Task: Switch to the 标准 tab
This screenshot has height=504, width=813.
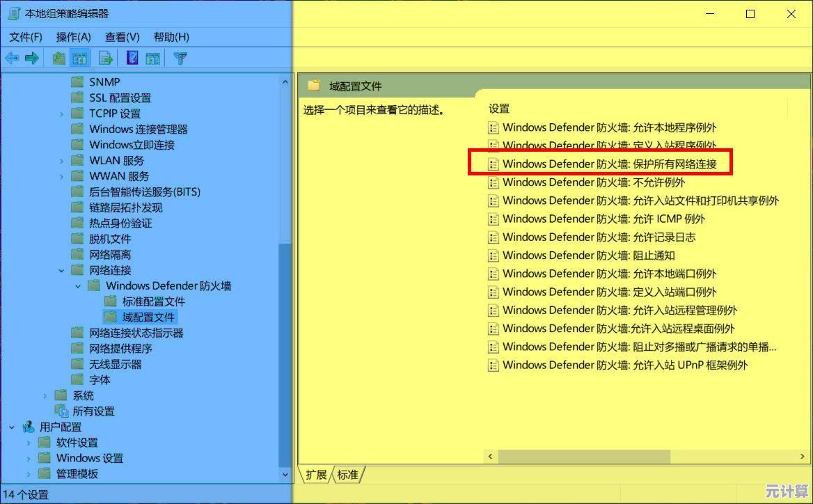Action: pyautogui.click(x=347, y=475)
